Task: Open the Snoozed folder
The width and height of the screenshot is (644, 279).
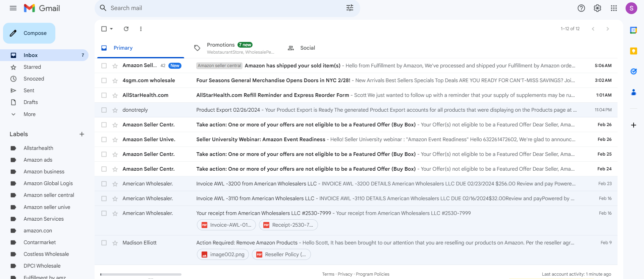Action: (44, 79)
